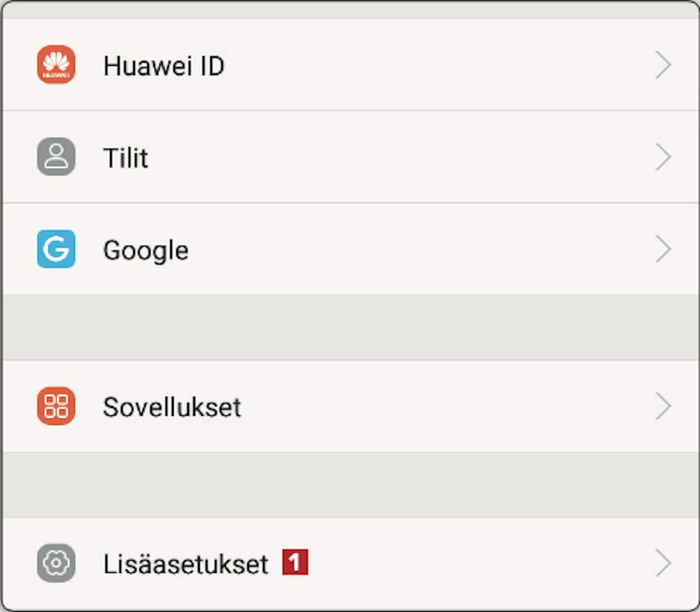Open the Google settings label
700x612 pixels.
click(146, 250)
